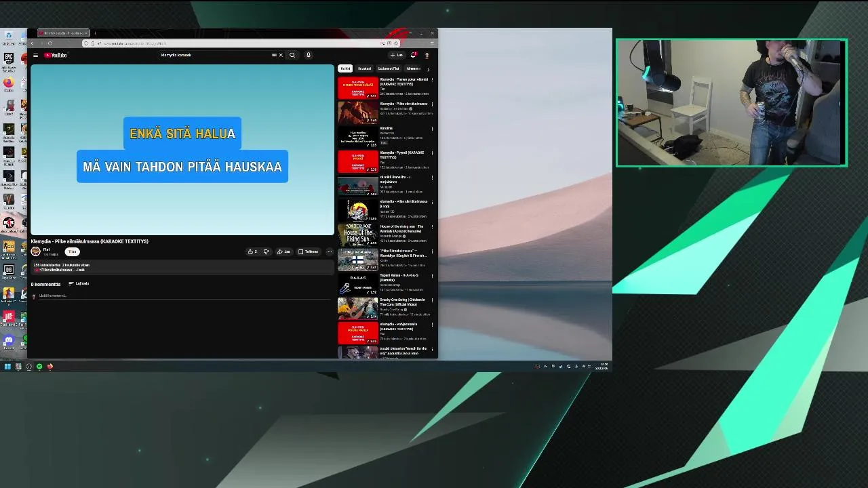The width and height of the screenshot is (868, 488).
Task: Open the Luo create button
Action: [396, 55]
